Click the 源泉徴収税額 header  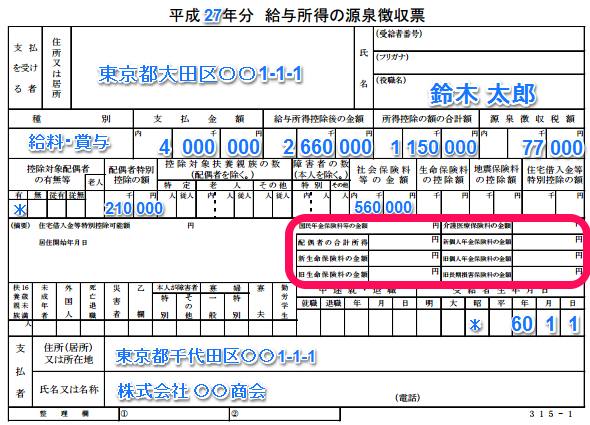tap(532, 119)
